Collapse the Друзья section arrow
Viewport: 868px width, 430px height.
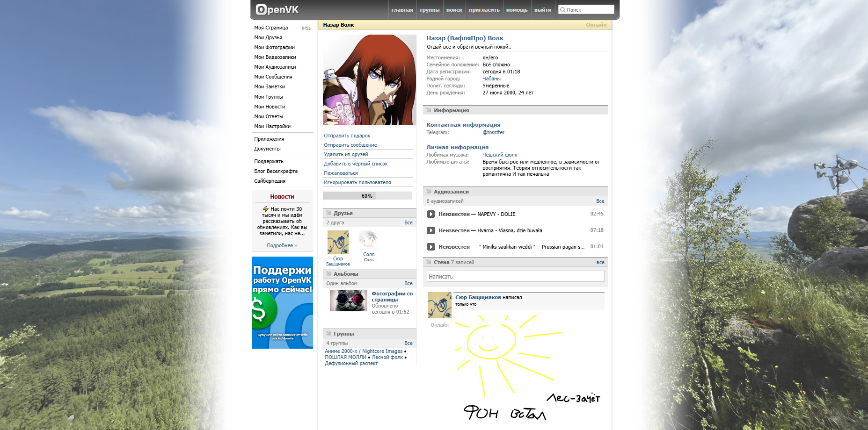[x=328, y=213]
